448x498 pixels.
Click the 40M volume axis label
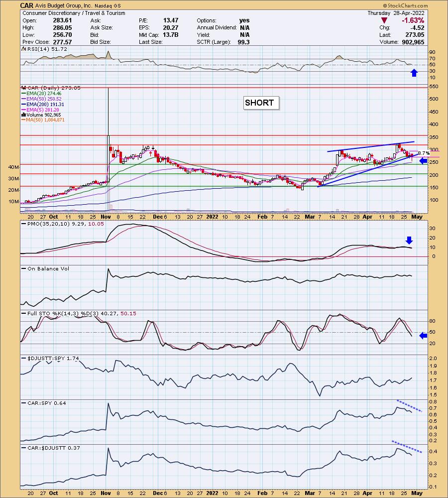(14, 167)
